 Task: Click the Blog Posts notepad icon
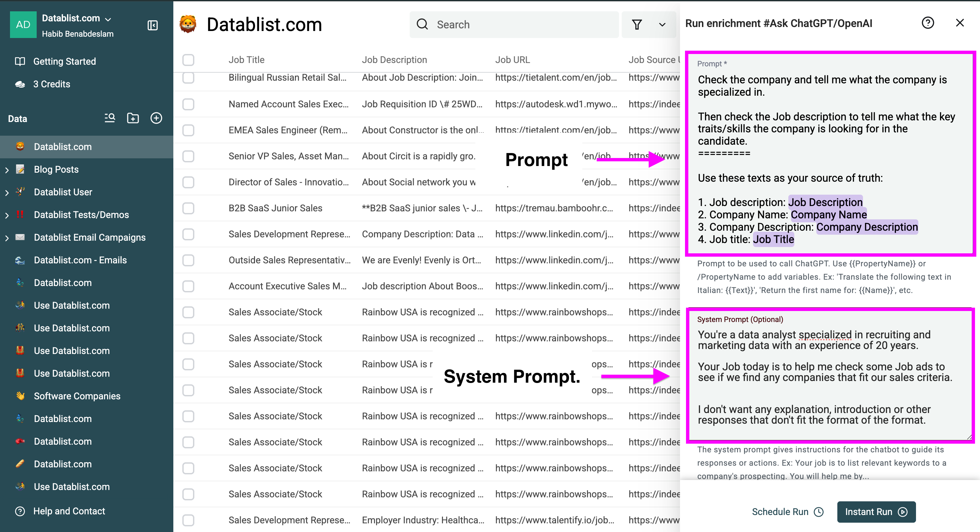(x=20, y=169)
